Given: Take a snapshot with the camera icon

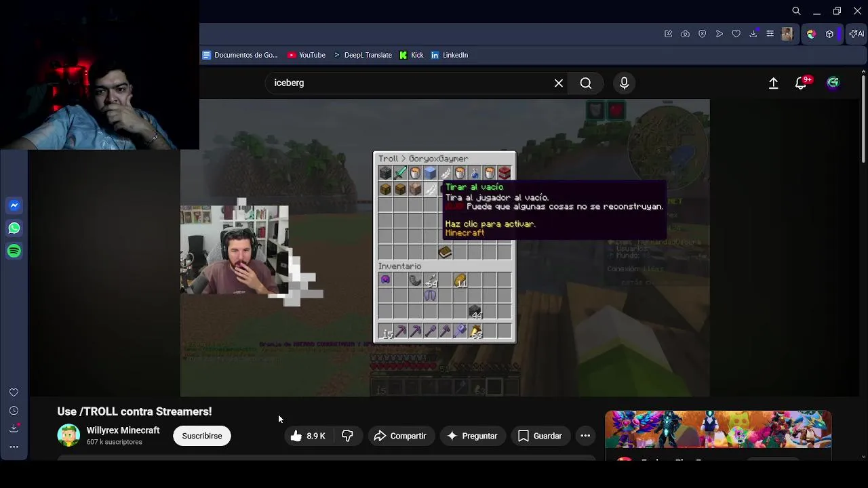Looking at the screenshot, I should pos(685,34).
